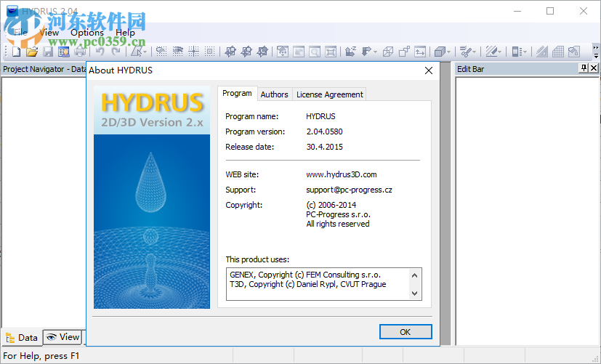
Task: Click the two-squares scale icon
Action: [404, 52]
